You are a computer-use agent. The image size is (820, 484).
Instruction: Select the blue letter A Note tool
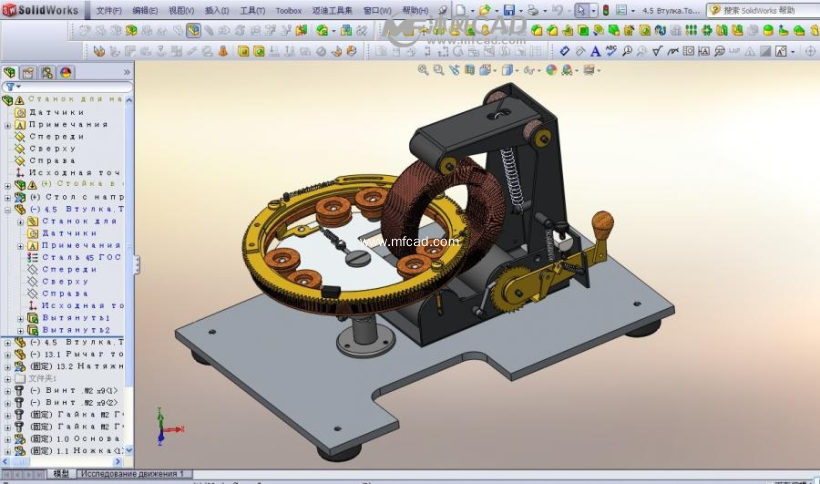[x=595, y=51]
